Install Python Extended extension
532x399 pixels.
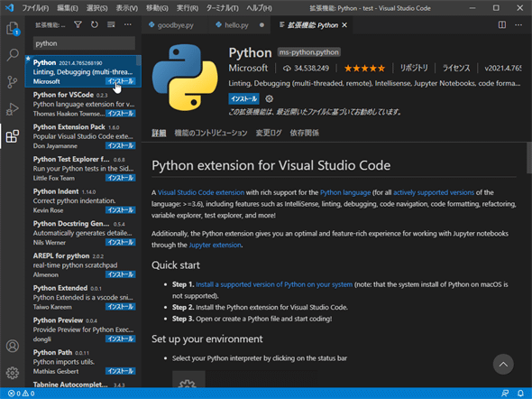(121, 307)
